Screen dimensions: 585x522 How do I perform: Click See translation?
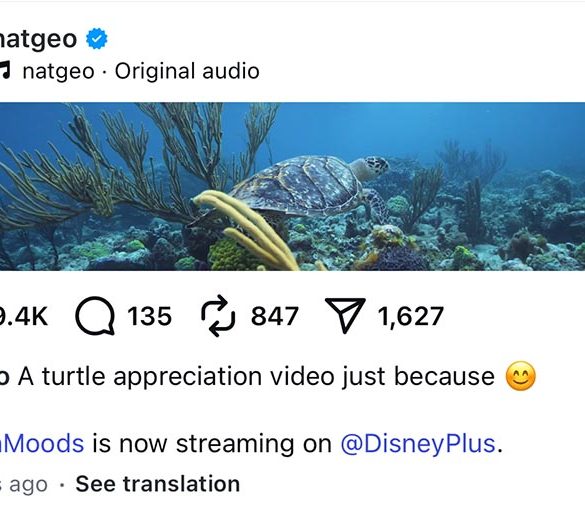coord(158,484)
